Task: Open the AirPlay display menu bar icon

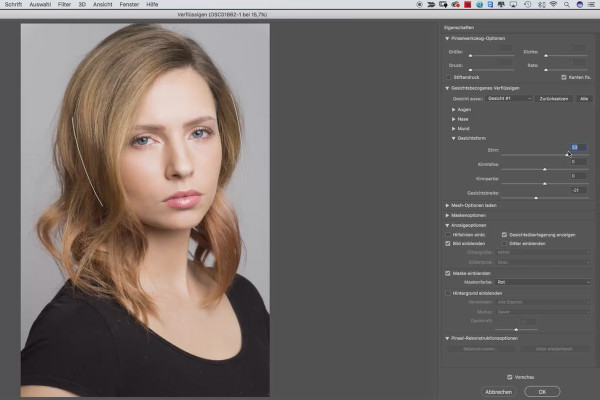Action: pyautogui.click(x=513, y=5)
